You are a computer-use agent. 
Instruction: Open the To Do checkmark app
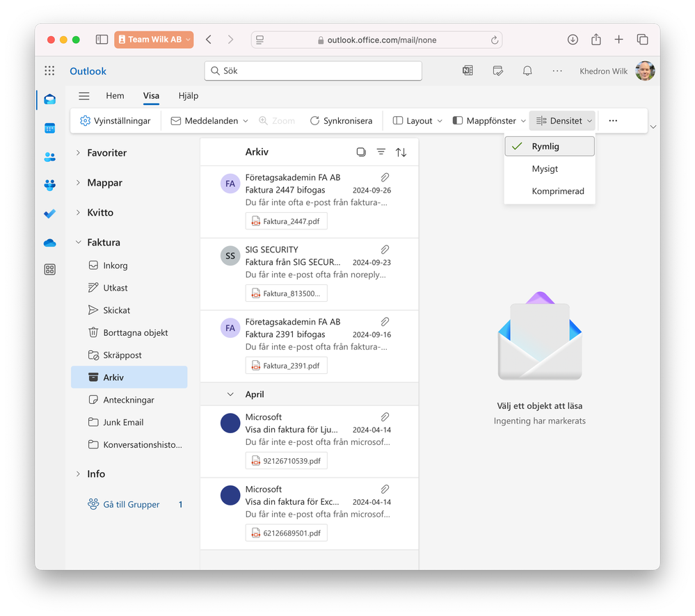pos(49,214)
